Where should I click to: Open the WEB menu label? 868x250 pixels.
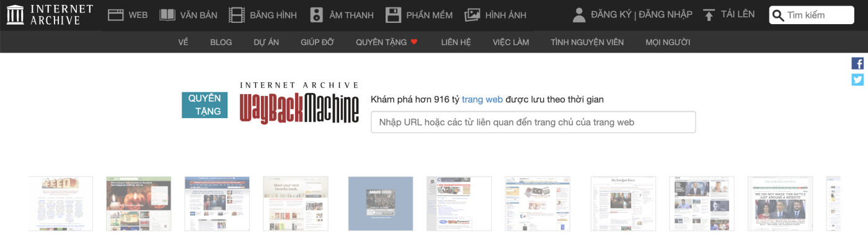pyautogui.click(x=138, y=15)
